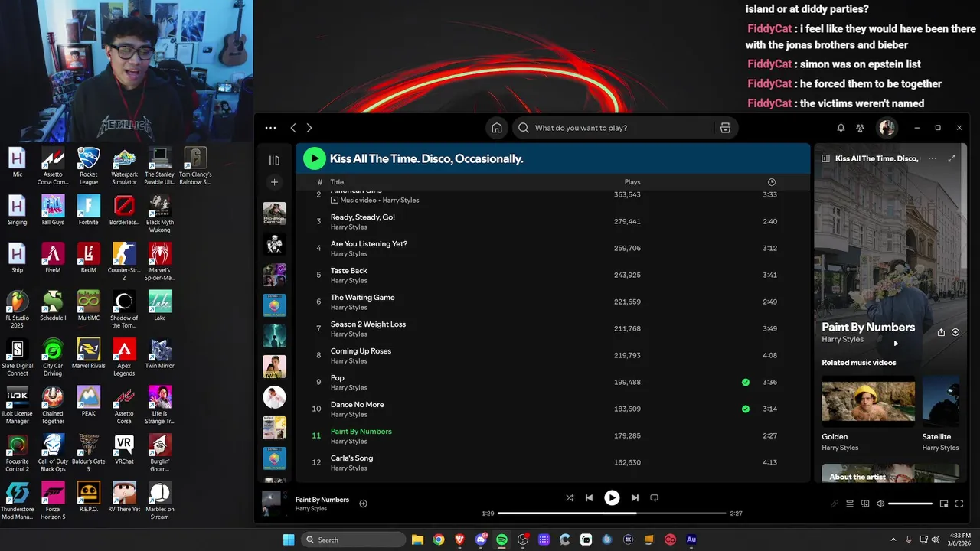Screen dimensions: 980x551
Task: Click the Title column header
Action: [337, 182]
